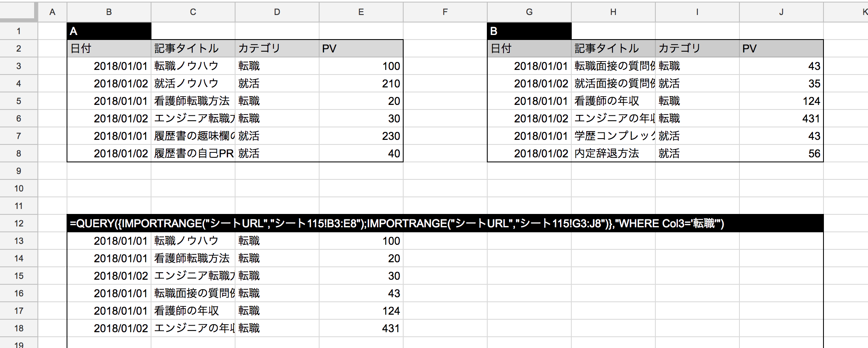Click '記事タイトル' header in table A
The width and height of the screenshot is (868, 348).
point(193,49)
